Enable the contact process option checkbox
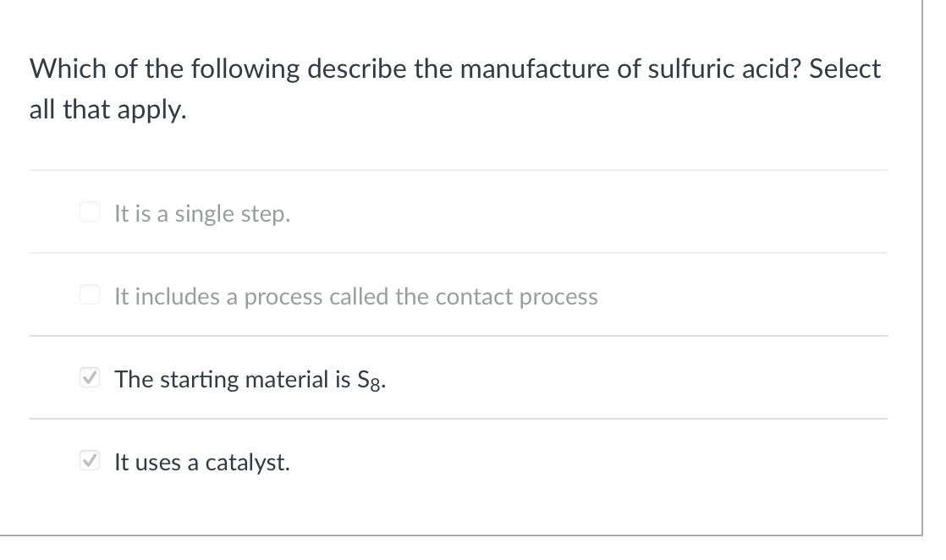The height and width of the screenshot is (560, 946). click(x=87, y=295)
